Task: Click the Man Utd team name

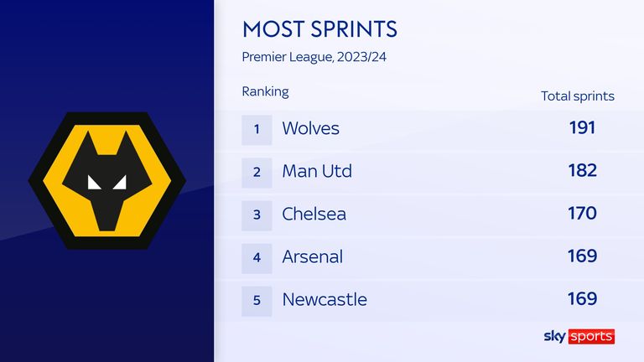Action: tap(317, 171)
